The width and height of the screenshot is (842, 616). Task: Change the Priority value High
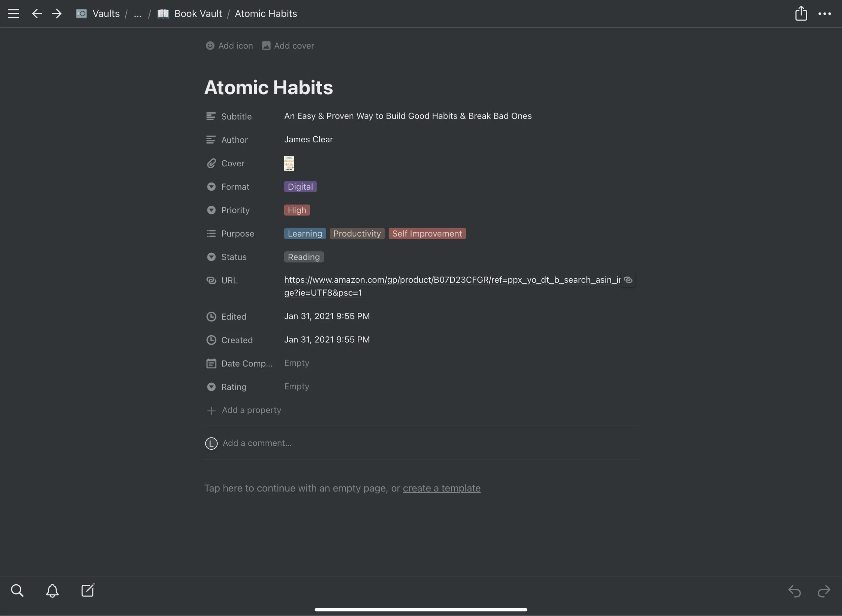pyautogui.click(x=297, y=210)
